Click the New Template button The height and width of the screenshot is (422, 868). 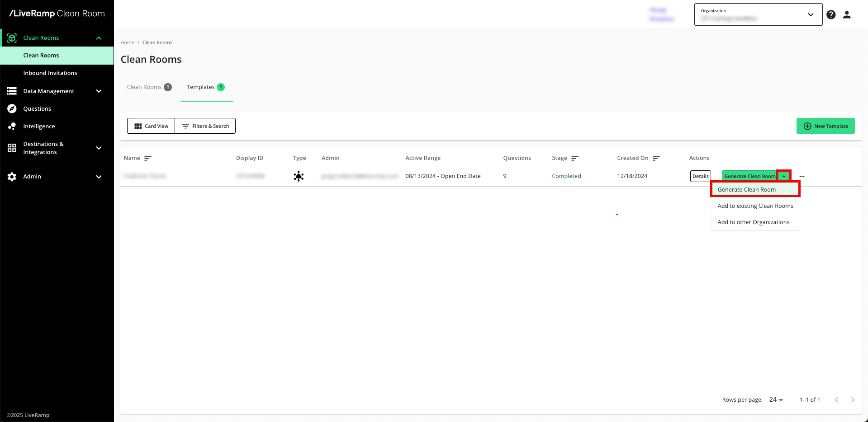(825, 126)
